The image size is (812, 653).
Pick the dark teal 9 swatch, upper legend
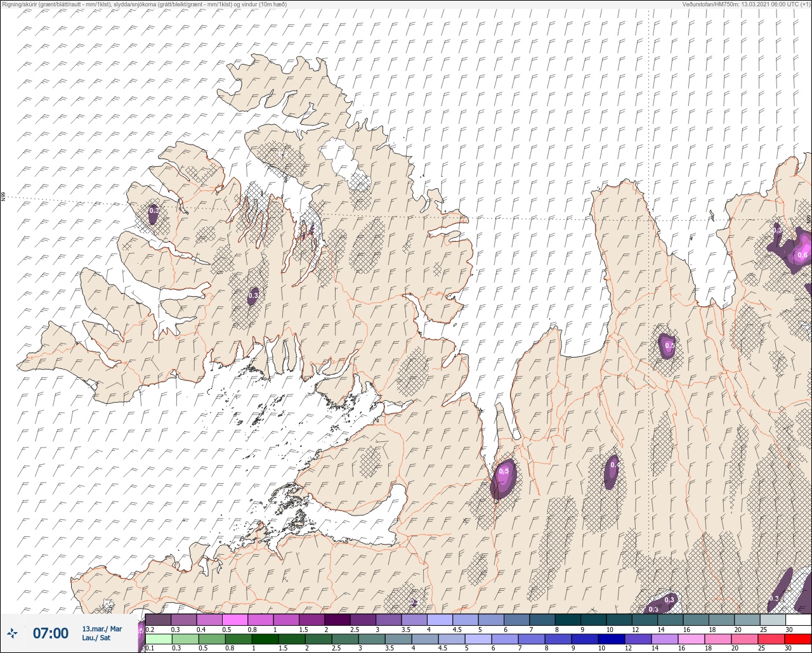click(593, 619)
